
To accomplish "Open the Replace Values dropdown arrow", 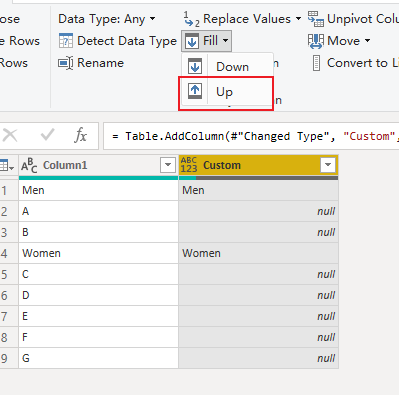I will [x=298, y=19].
